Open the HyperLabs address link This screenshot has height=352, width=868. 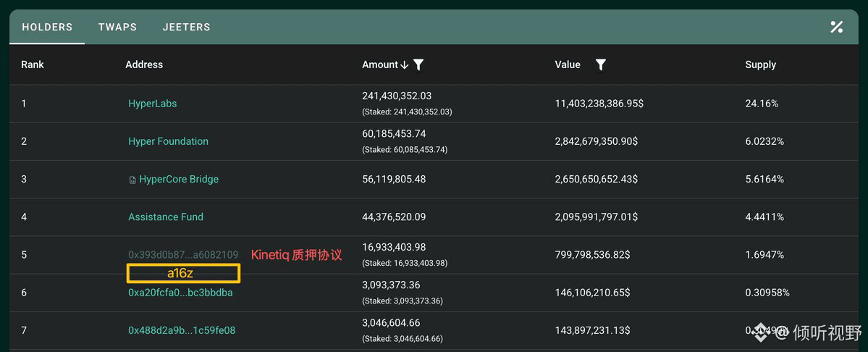pos(153,104)
